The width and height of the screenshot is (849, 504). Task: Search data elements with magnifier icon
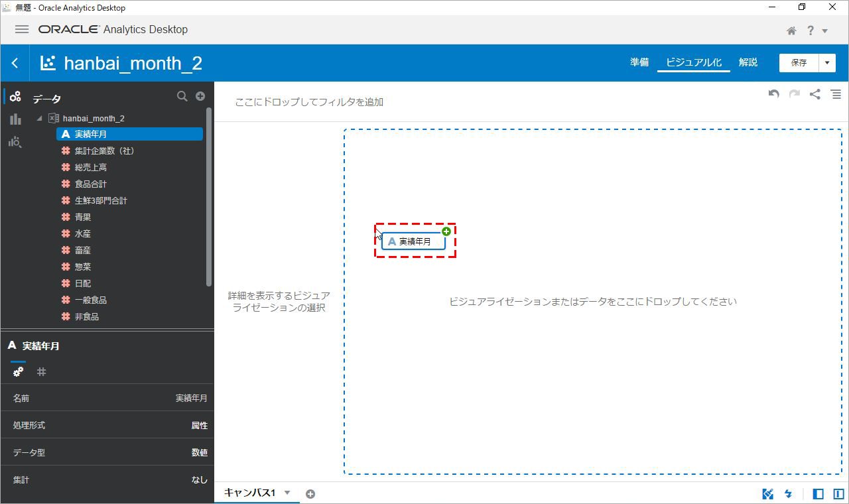[182, 96]
